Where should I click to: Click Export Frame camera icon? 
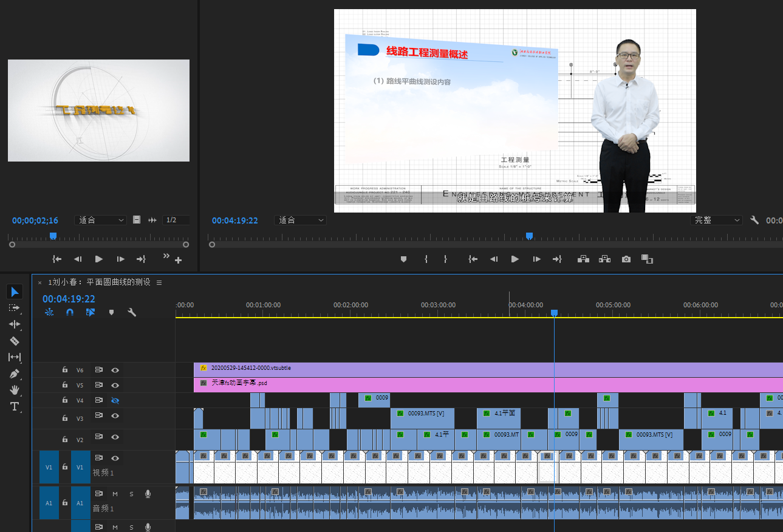tap(626, 259)
